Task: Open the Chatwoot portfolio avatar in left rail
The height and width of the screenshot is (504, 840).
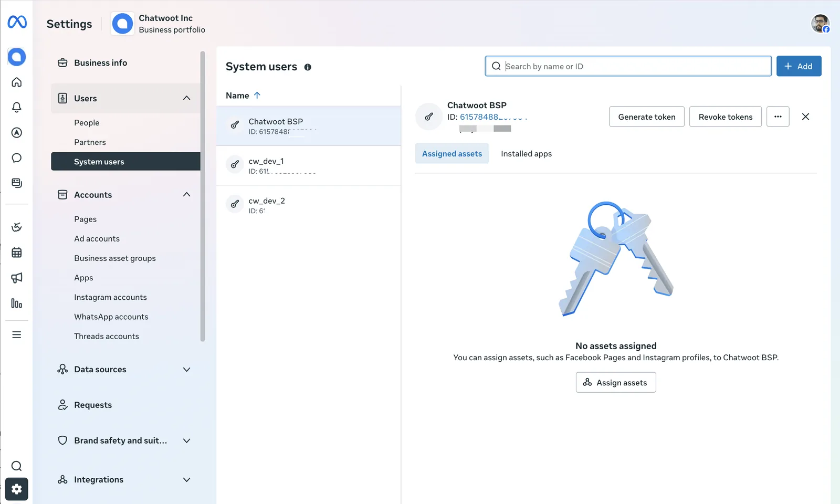Action: coord(17,57)
